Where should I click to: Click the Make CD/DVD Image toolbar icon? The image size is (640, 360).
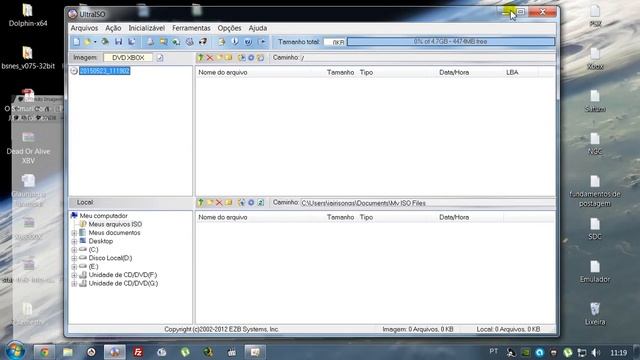point(150,42)
